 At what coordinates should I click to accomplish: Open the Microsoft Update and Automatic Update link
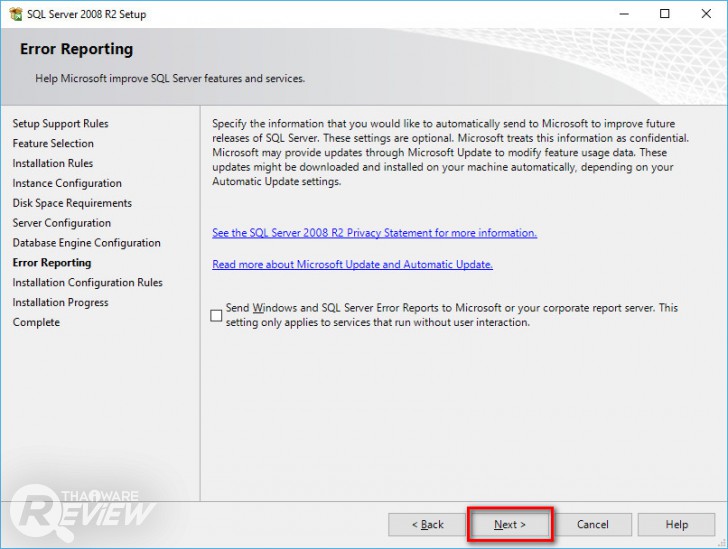click(352, 264)
